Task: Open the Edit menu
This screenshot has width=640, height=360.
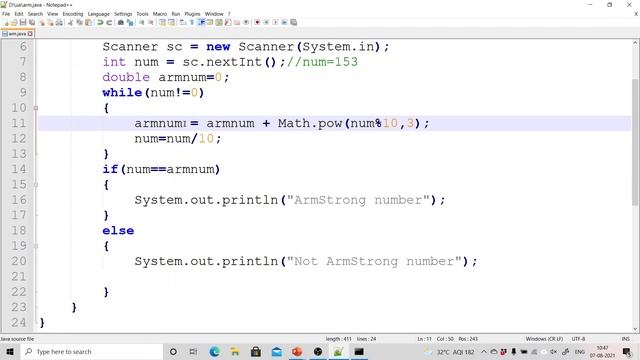Action: (19, 14)
